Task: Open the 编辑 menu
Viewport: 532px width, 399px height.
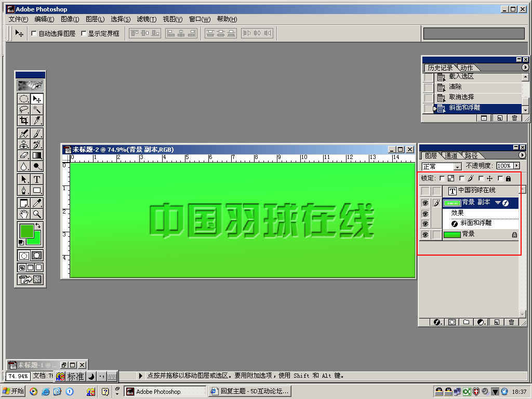Action: click(x=44, y=19)
